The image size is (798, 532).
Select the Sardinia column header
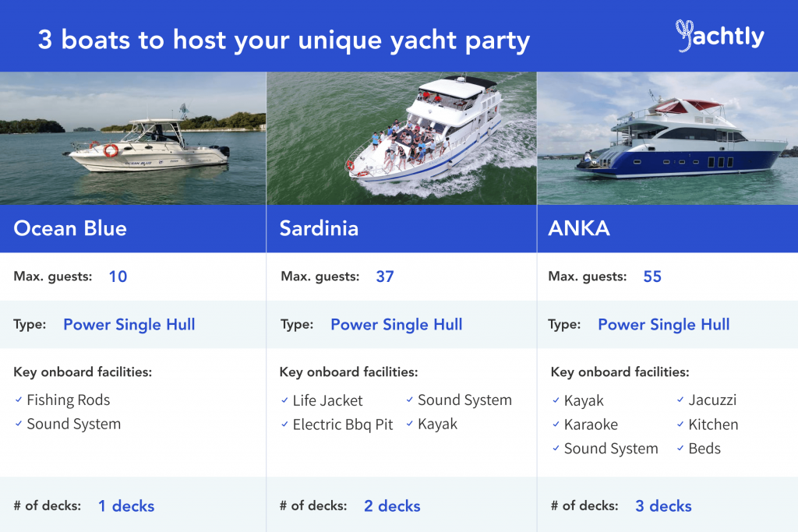pos(401,228)
